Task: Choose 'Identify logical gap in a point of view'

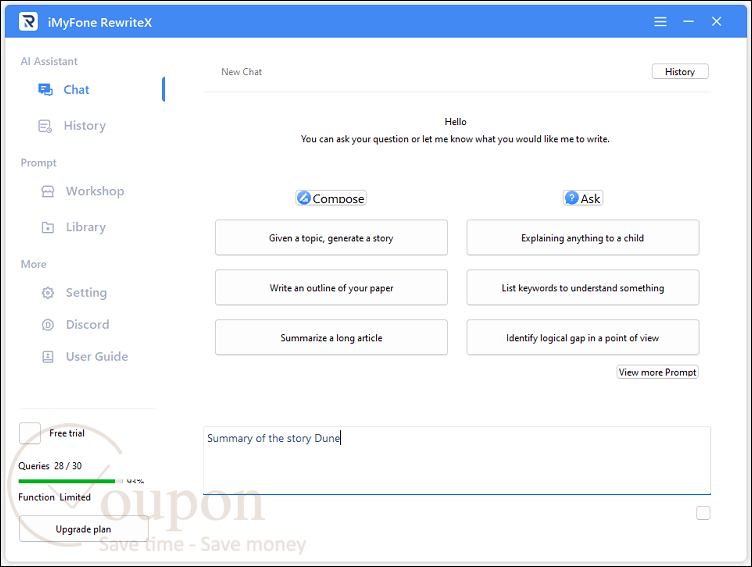Action: coord(583,338)
